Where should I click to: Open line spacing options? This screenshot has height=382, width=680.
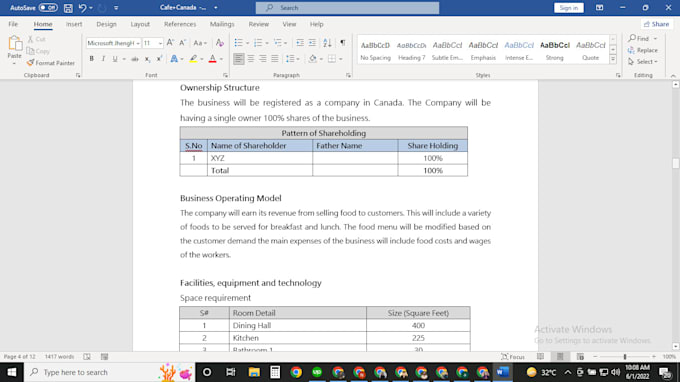tap(293, 59)
